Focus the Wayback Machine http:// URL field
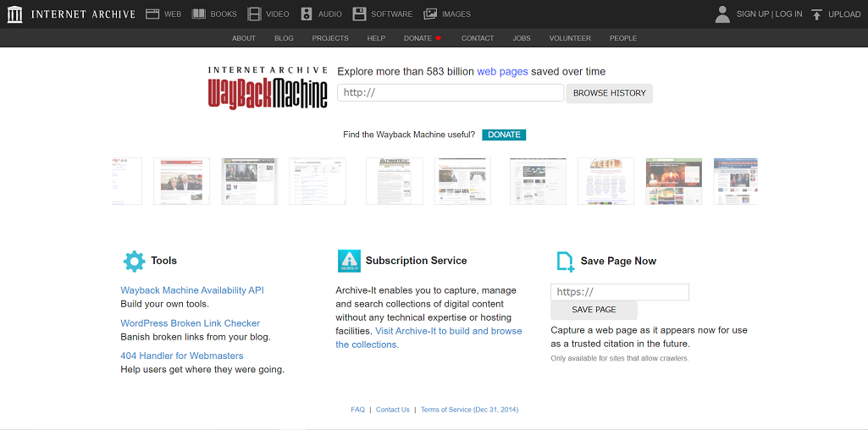 pyautogui.click(x=451, y=93)
